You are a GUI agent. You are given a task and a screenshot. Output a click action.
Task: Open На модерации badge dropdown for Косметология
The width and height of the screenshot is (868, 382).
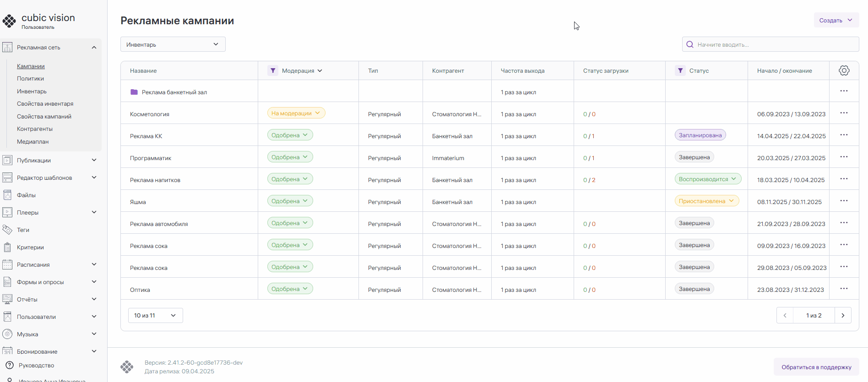pyautogui.click(x=296, y=113)
